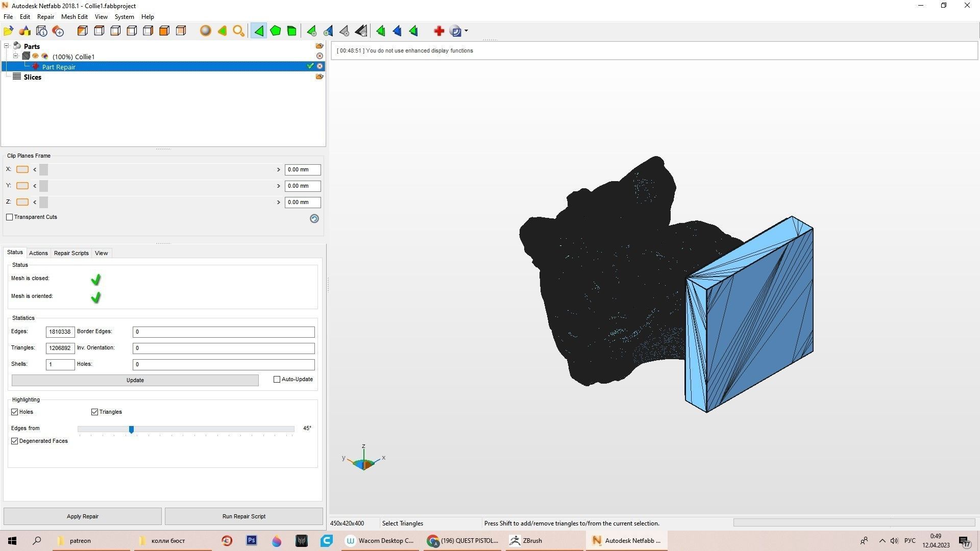
Task: Click the gray sphere icon in toolbar
Action: click(205, 31)
